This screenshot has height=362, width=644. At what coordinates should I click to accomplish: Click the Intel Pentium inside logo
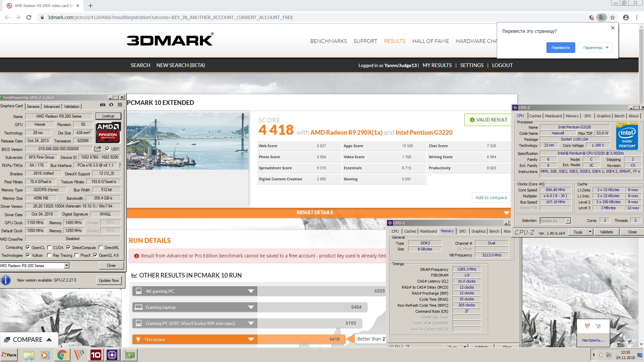pos(627,137)
